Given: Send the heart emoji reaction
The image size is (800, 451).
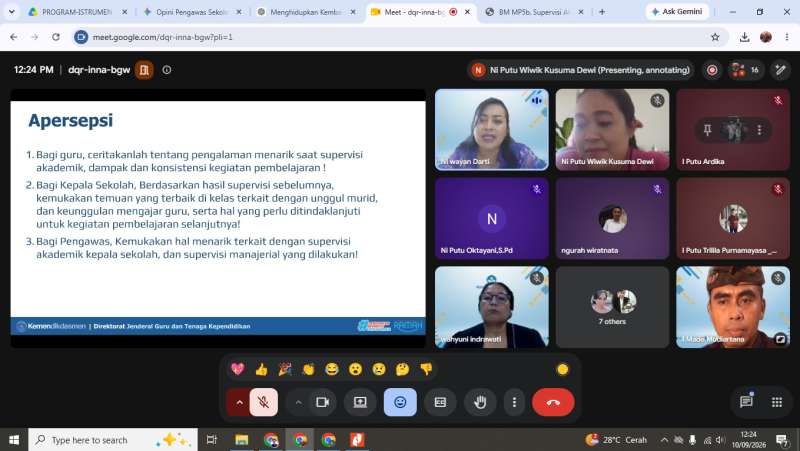Looking at the screenshot, I should coord(237,369).
